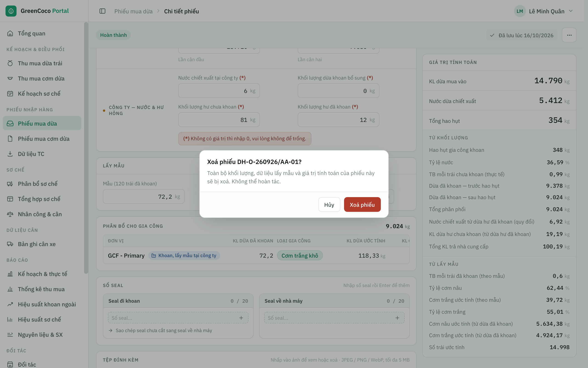The width and height of the screenshot is (588, 368).
Task: Click the Khối lượng hư đã khoan field
Action: (x=338, y=120)
